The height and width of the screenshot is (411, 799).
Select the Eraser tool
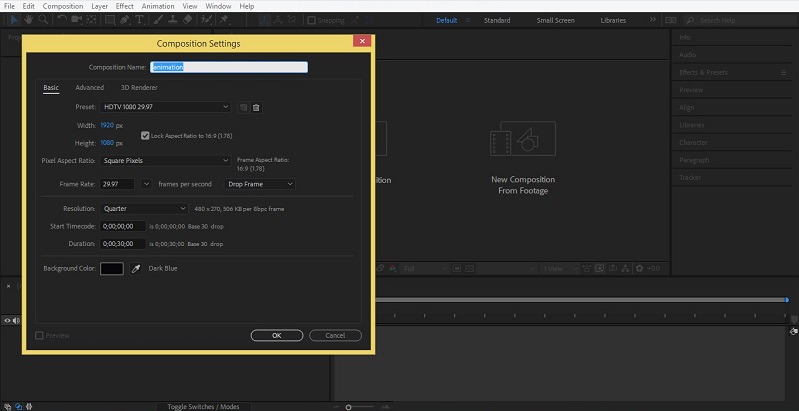[x=187, y=20]
